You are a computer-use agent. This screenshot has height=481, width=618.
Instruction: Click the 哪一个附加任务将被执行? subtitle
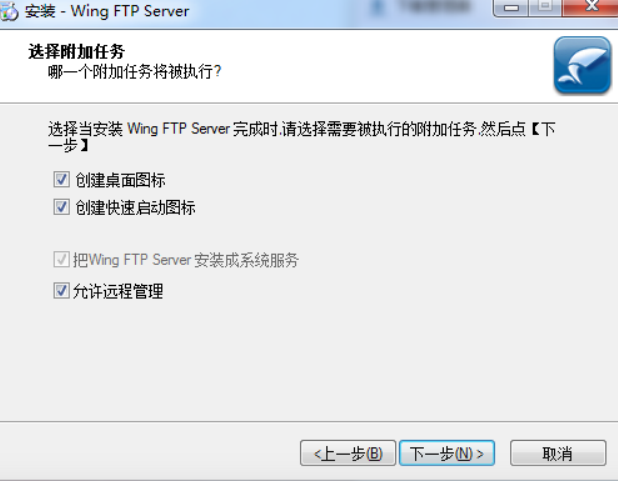click(x=135, y=72)
